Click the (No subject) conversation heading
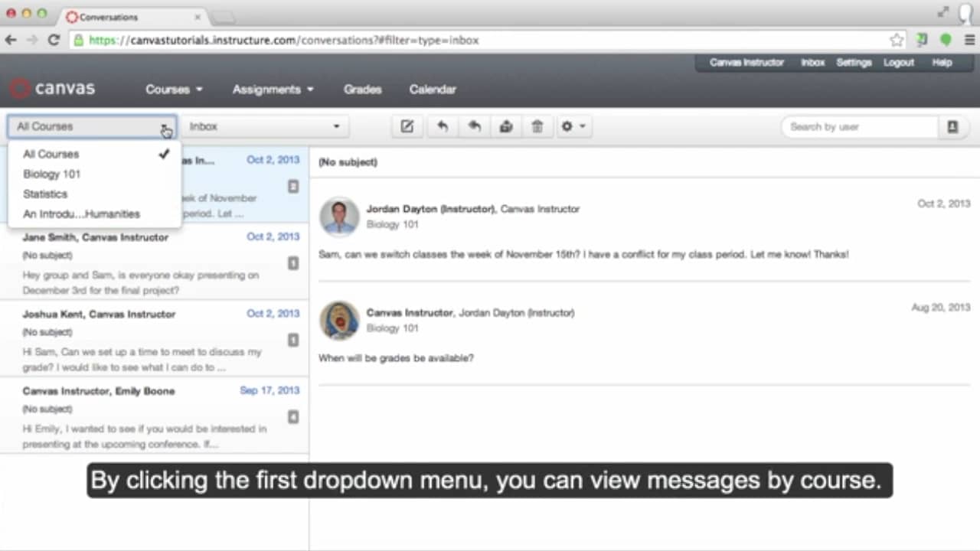The image size is (980, 551). [348, 162]
